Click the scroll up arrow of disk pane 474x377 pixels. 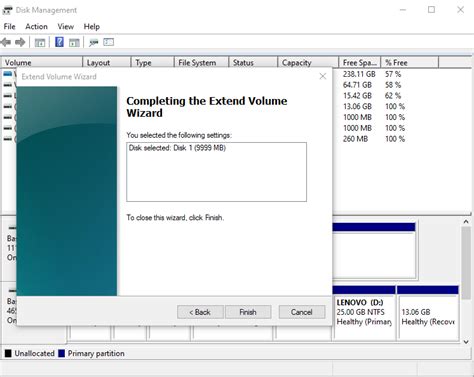[466, 222]
